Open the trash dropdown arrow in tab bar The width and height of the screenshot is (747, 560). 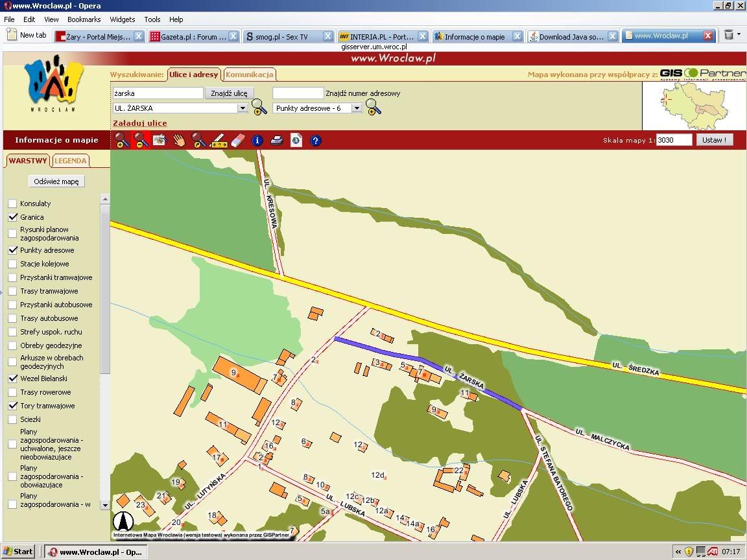739,35
